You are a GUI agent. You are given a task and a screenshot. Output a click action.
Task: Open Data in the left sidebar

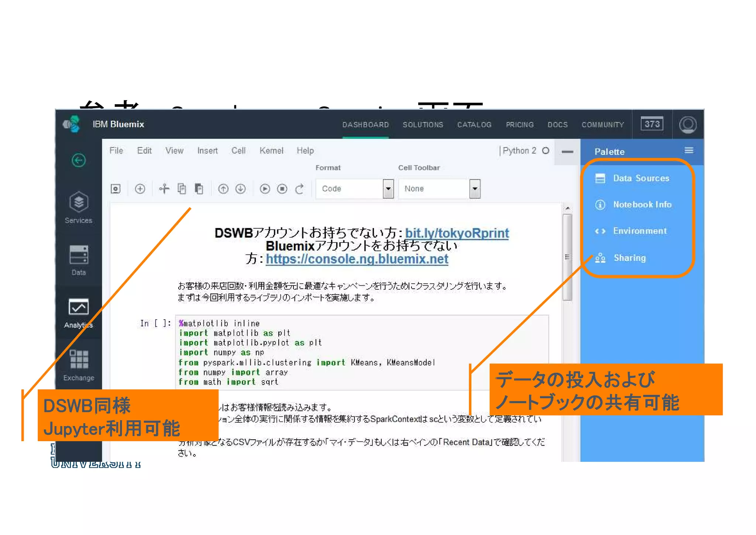tap(79, 260)
